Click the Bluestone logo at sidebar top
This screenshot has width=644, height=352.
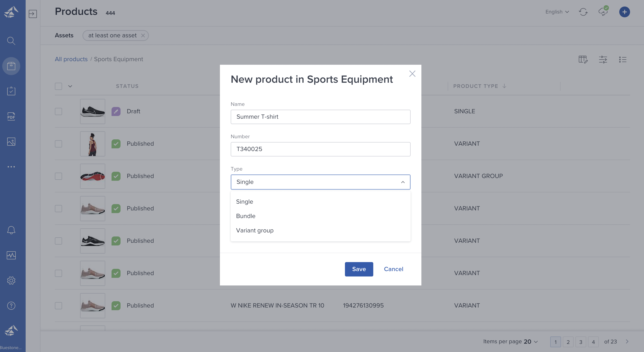[11, 12]
